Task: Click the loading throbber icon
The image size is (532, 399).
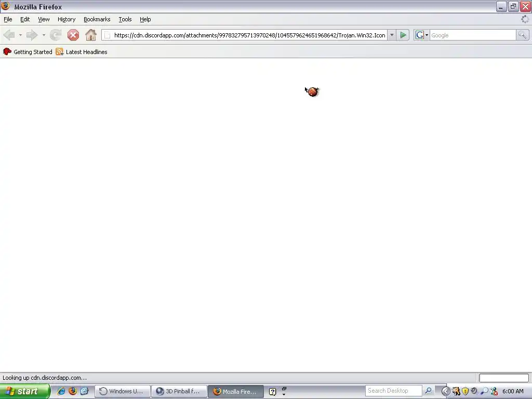Action: pyautogui.click(x=525, y=19)
